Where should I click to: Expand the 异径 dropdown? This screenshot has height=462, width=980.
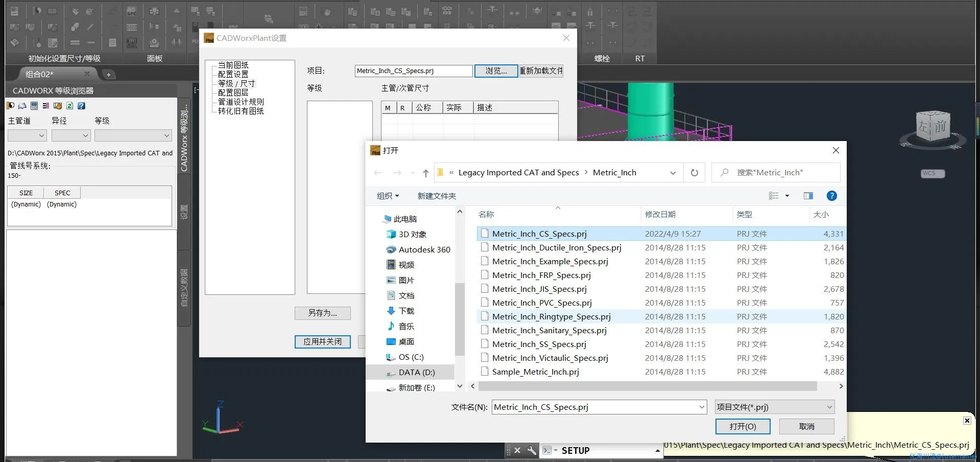click(85, 135)
